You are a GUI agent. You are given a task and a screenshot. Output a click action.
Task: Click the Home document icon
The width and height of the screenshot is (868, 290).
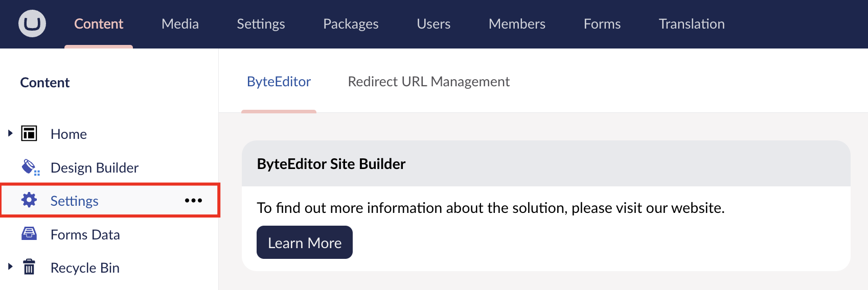point(29,134)
